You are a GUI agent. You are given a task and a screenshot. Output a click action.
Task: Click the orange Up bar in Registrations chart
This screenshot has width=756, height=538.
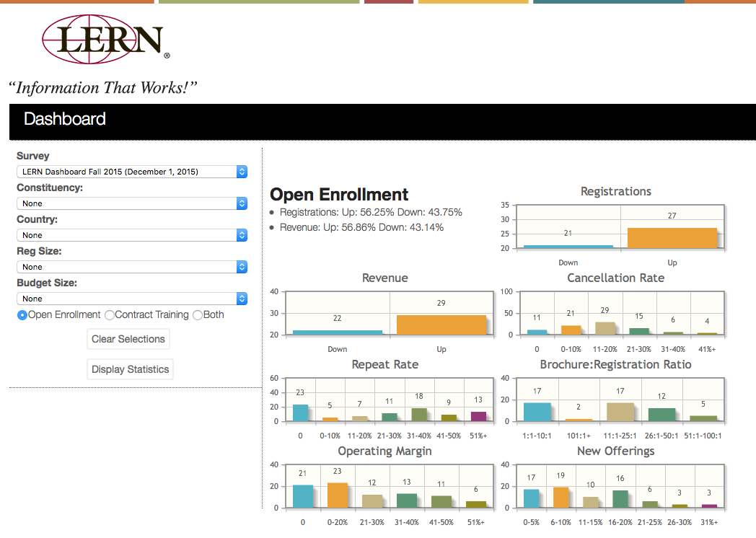click(x=672, y=238)
